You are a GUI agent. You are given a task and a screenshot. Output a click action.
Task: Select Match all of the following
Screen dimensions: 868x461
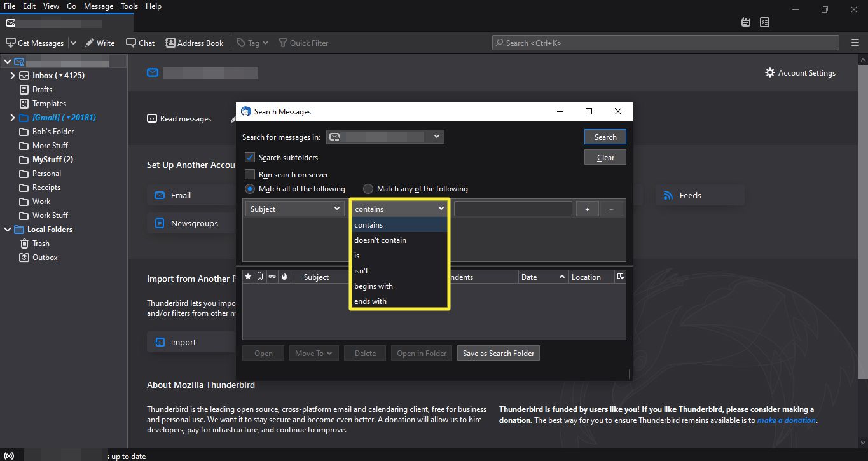(250, 189)
